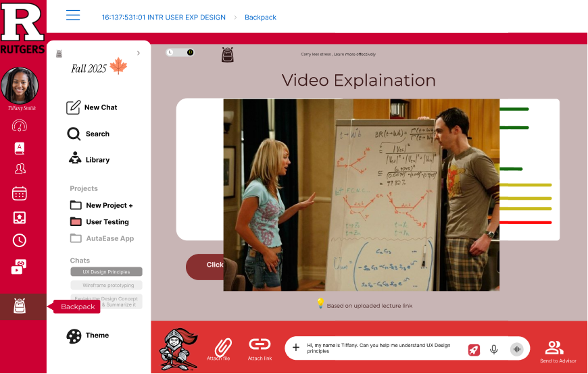
Task: Click the top green progress bar
Action: [514, 109]
